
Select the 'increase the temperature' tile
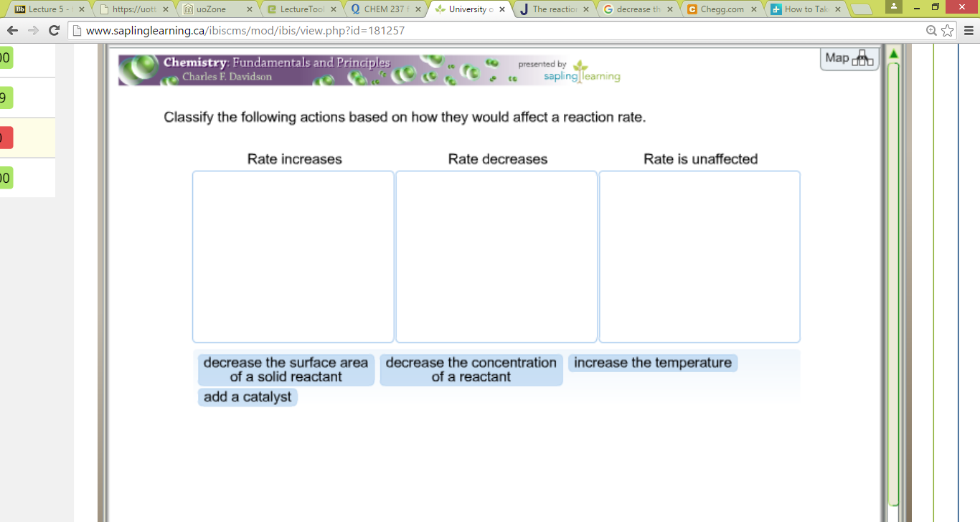[x=652, y=363]
